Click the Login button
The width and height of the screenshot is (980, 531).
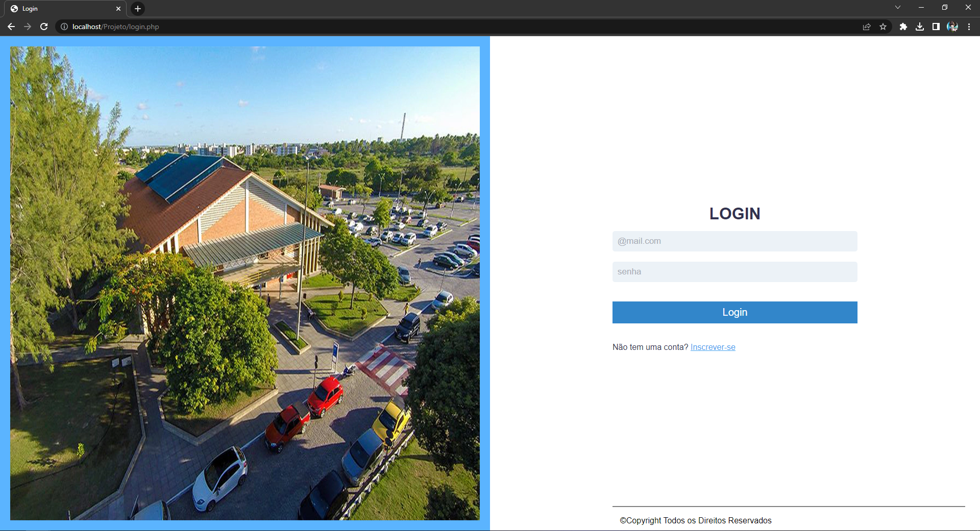[734, 312]
